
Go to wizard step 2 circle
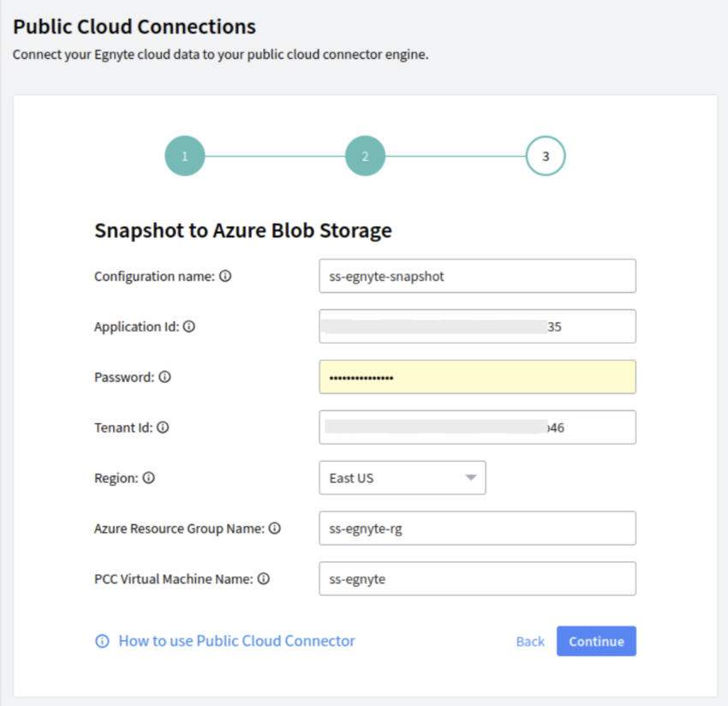[x=365, y=156]
